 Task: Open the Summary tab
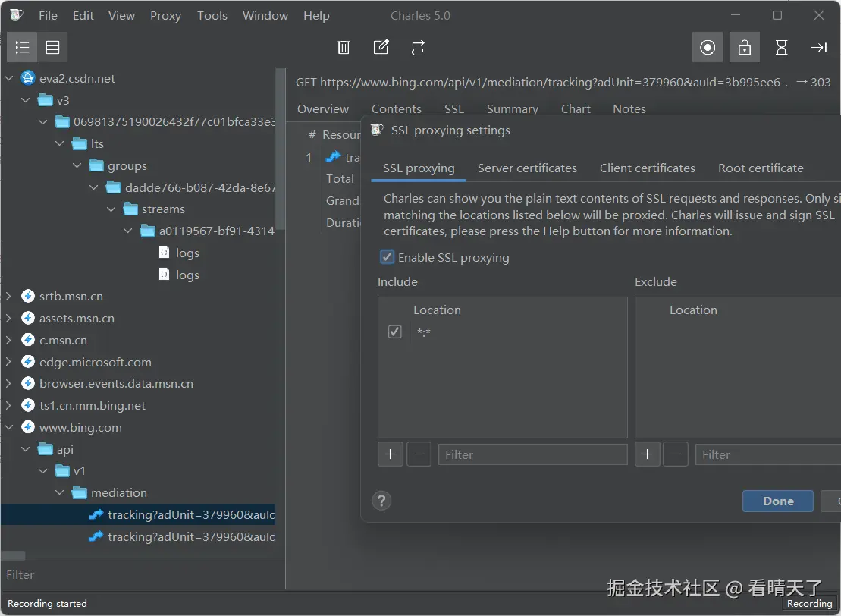tap(512, 109)
